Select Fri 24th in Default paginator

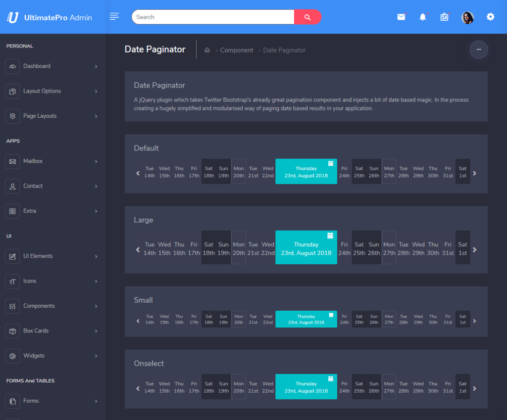[x=345, y=172]
